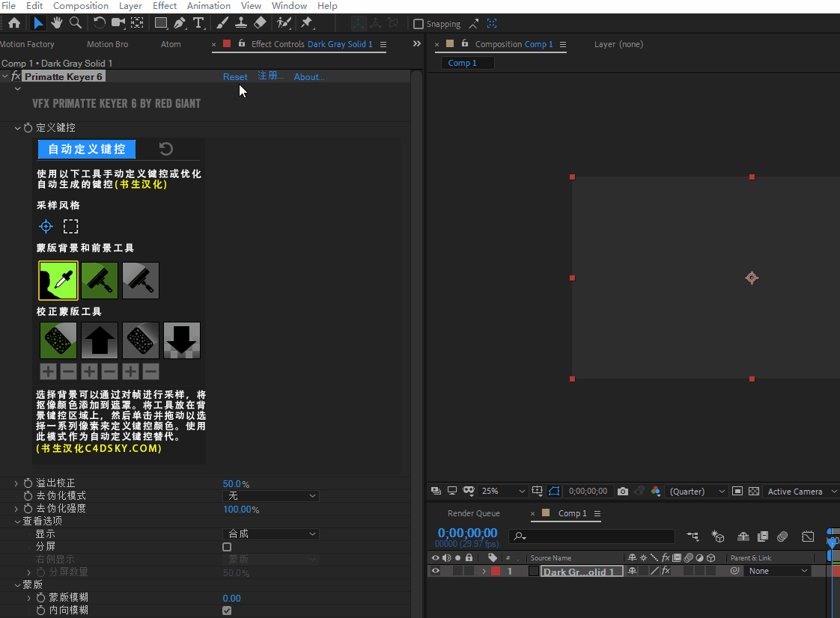The image size is (840, 618).
Task: Toggle transparency grid in viewer
Action: (754, 491)
